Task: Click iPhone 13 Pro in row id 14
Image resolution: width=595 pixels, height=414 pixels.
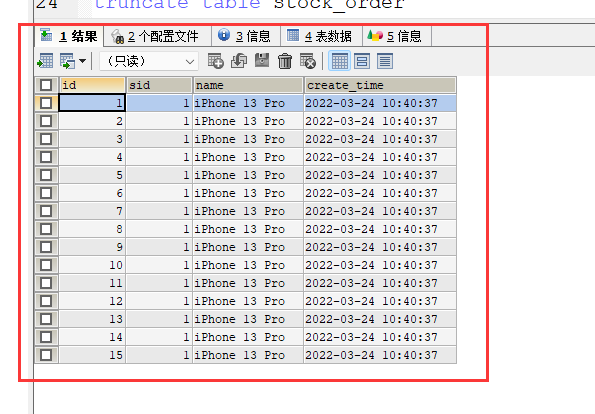Action: pyautogui.click(x=239, y=337)
